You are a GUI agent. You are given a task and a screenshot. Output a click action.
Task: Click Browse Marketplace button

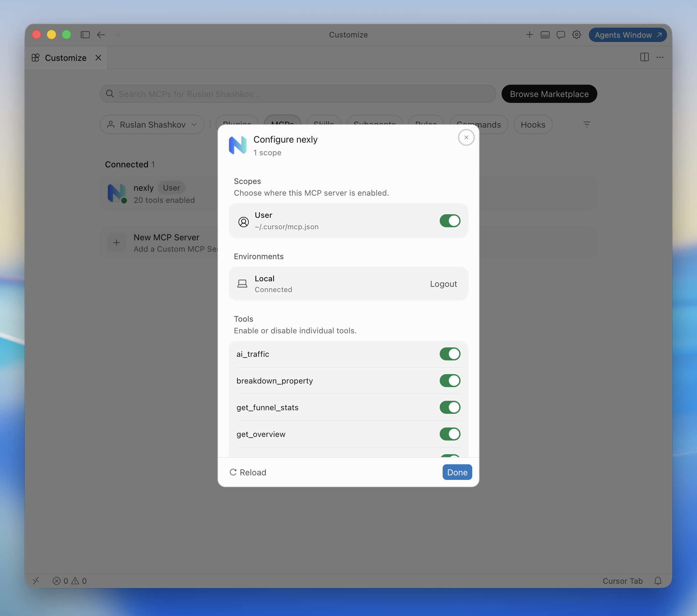(549, 94)
